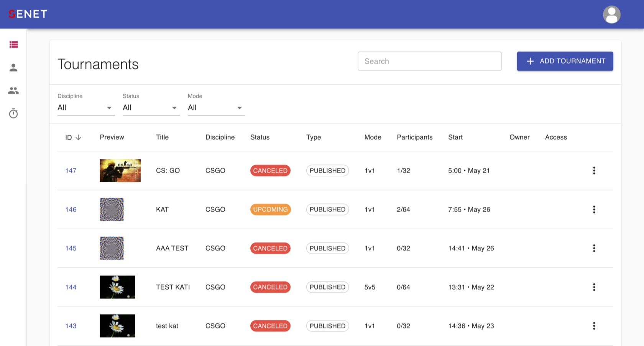Click start time 13:31 • May 22

(471, 287)
